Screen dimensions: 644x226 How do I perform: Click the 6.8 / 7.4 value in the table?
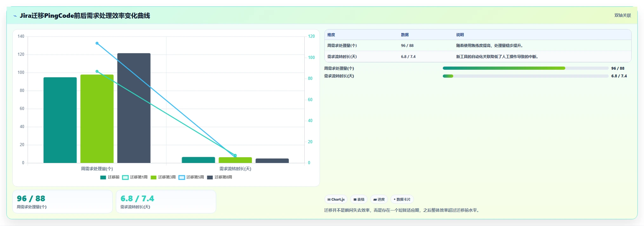(x=408, y=57)
